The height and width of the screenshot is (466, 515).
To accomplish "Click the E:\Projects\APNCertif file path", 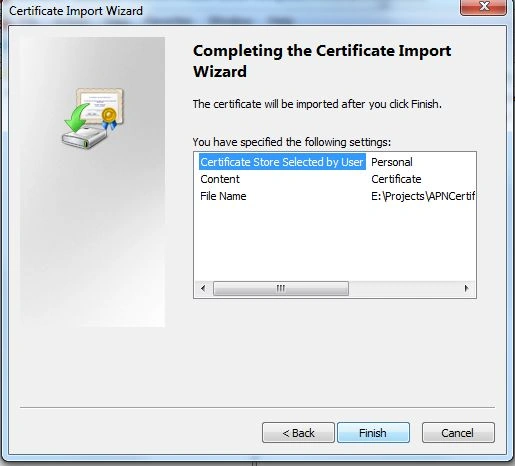I will 423,196.
